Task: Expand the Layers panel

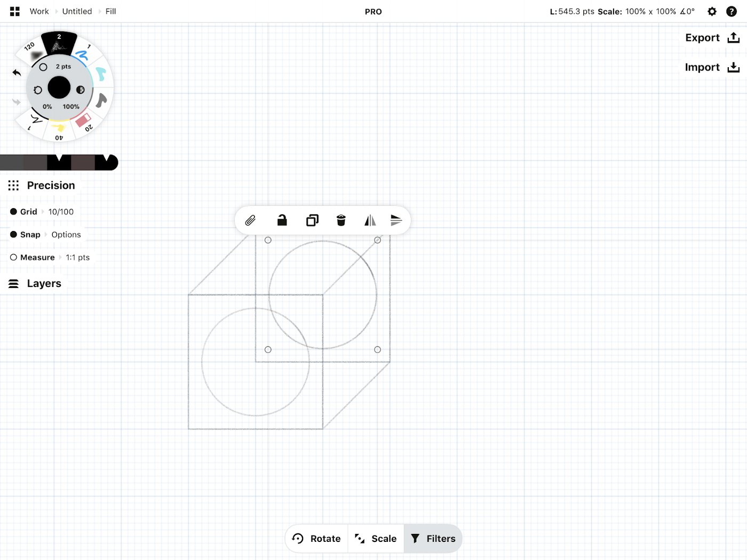Action: click(35, 284)
